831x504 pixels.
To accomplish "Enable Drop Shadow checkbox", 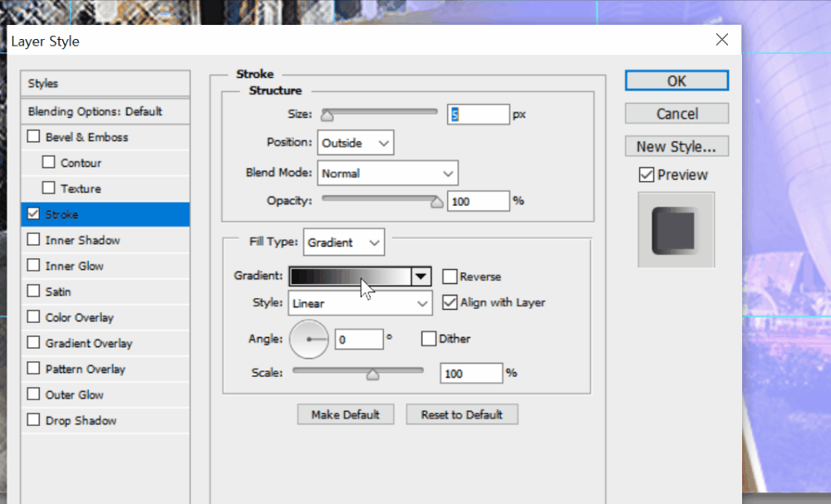I will tap(33, 420).
